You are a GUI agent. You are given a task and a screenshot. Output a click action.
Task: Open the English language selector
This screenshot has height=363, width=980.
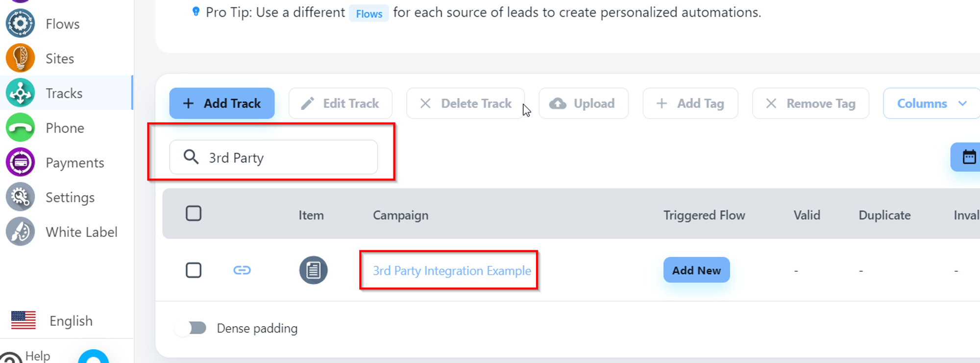click(52, 321)
